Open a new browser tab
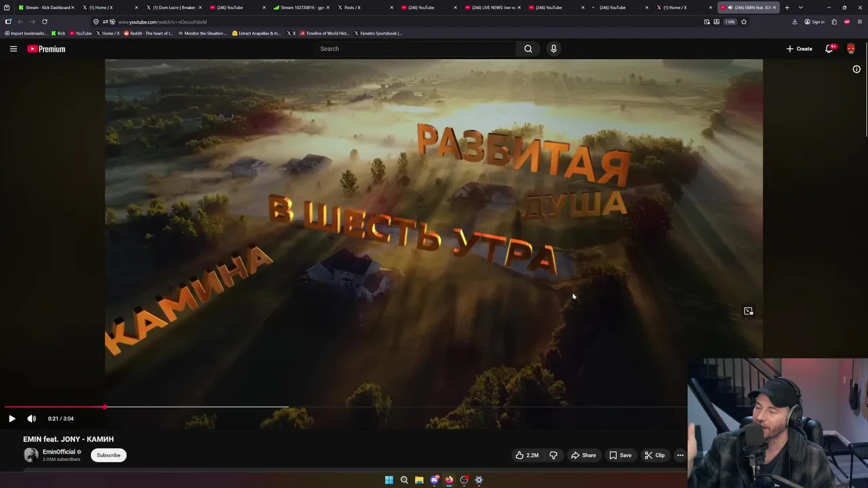This screenshot has height=488, width=868. tap(787, 7)
